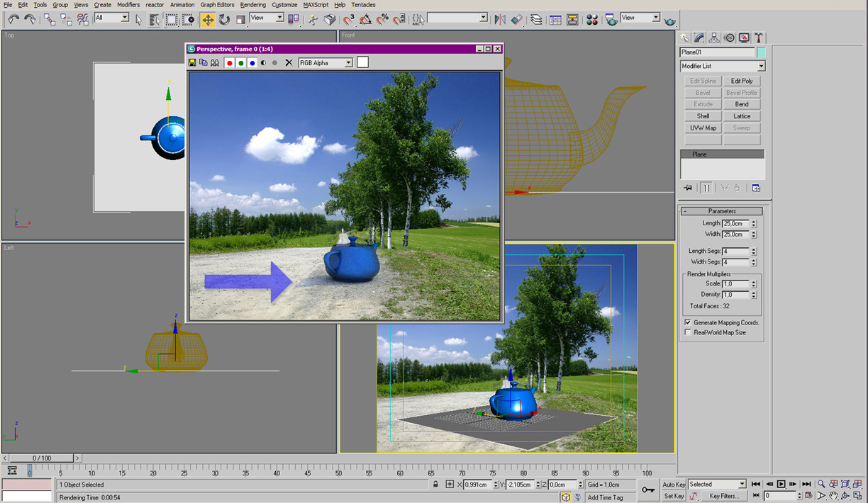Viewport: 868px width, 503px height.
Task: Open the Material Editor
Action: [x=591, y=20]
